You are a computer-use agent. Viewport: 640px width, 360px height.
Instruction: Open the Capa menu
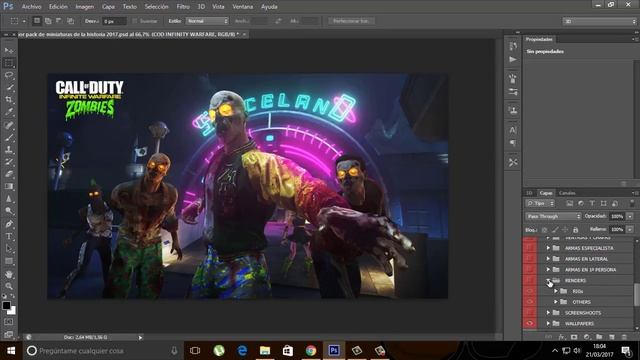click(x=108, y=7)
